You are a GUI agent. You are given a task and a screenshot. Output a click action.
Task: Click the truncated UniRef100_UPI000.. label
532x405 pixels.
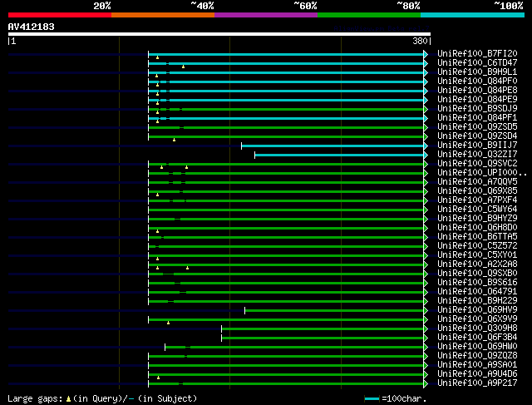[x=482, y=172]
